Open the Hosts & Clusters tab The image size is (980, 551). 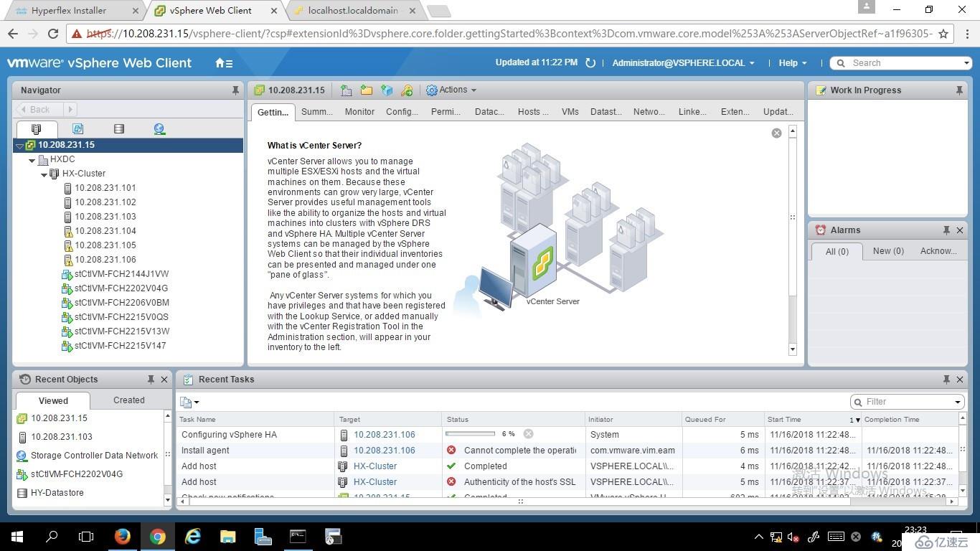(x=533, y=112)
